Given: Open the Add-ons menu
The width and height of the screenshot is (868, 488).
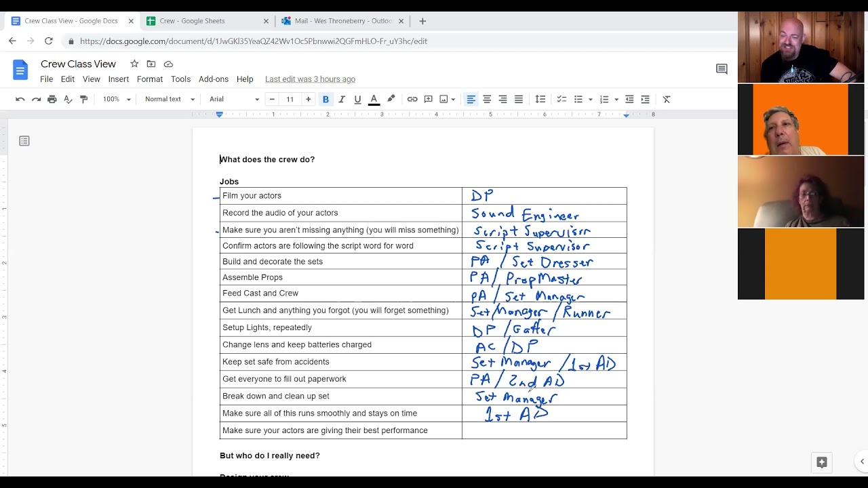Looking at the screenshot, I should click(214, 79).
